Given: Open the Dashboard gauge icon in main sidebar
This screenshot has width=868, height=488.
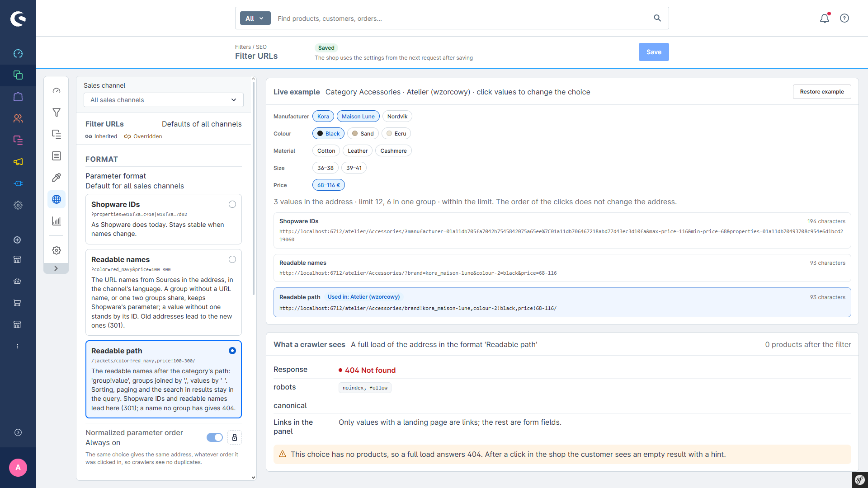Looking at the screenshot, I should [x=18, y=53].
